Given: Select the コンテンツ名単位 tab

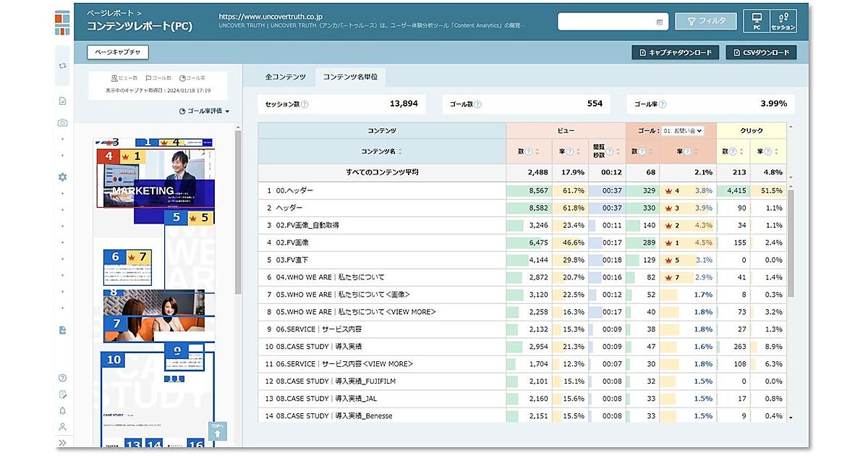Looking at the screenshot, I should pyautogui.click(x=350, y=77).
